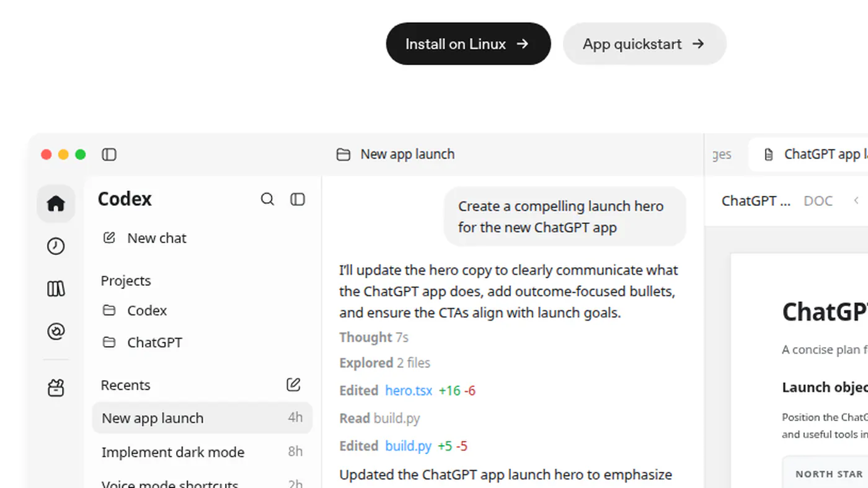Click the Read build.py step
Viewport: 868px width, 488px height.
click(379, 419)
